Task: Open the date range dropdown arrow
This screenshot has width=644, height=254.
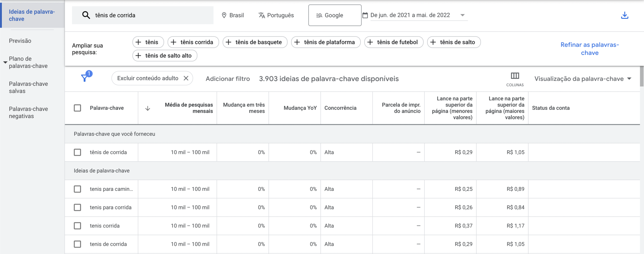Action: (x=463, y=15)
